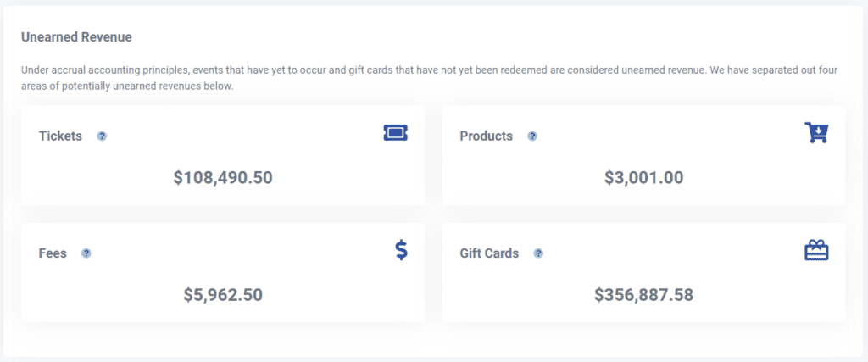Screen dimensions: 868x362
Task: Click the Unearned Revenue heading
Action: coord(76,37)
